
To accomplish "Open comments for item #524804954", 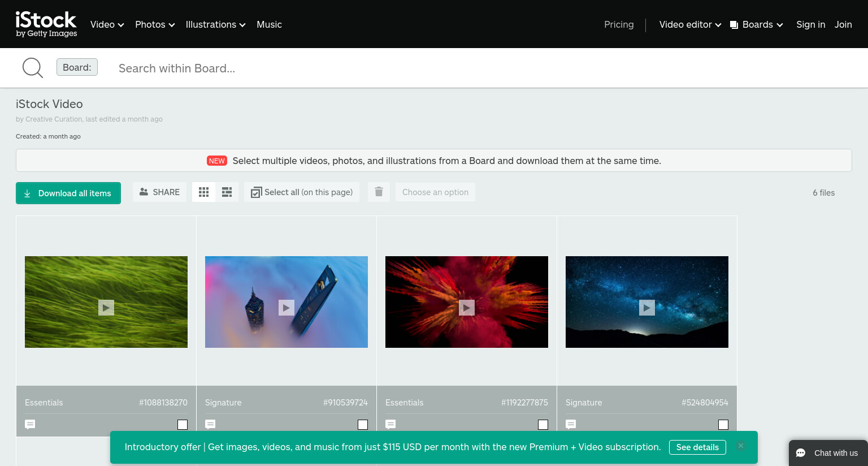I will pos(571,424).
